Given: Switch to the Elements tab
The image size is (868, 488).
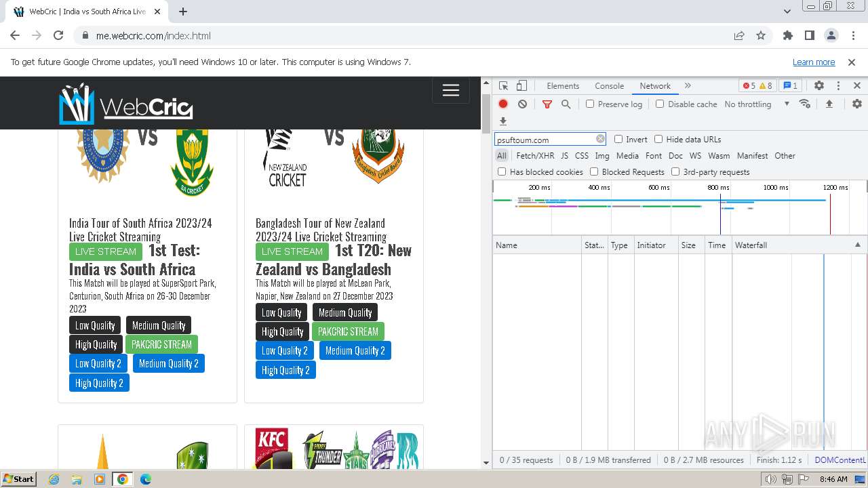Looking at the screenshot, I should (563, 86).
